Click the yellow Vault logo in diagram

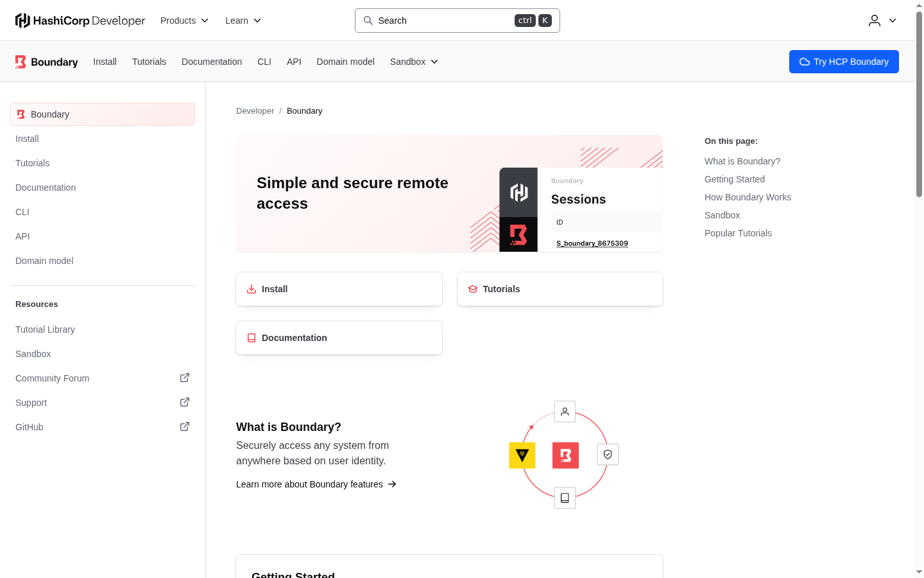tap(522, 455)
